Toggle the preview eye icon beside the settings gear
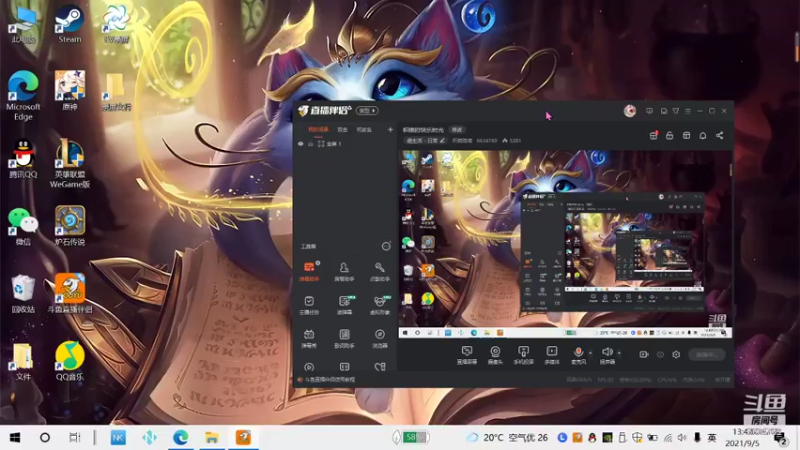The height and width of the screenshot is (450, 800). pos(660,354)
